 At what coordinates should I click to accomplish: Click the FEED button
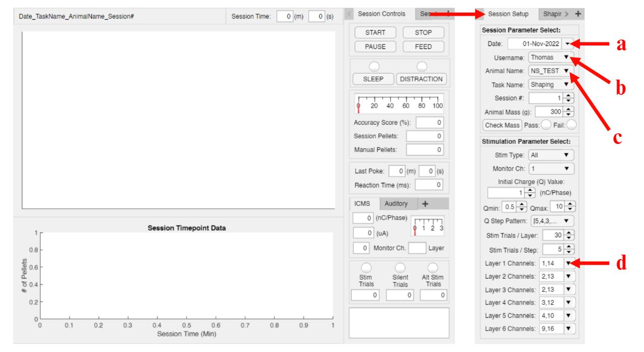point(424,46)
